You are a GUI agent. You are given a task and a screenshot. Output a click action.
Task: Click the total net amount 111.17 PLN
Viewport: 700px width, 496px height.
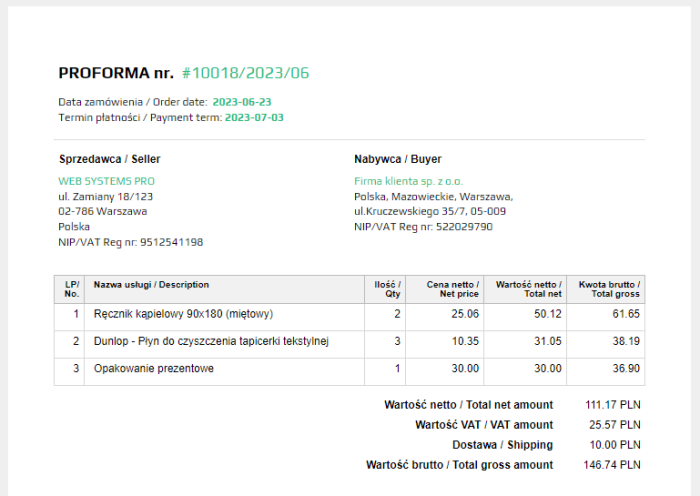click(x=612, y=405)
